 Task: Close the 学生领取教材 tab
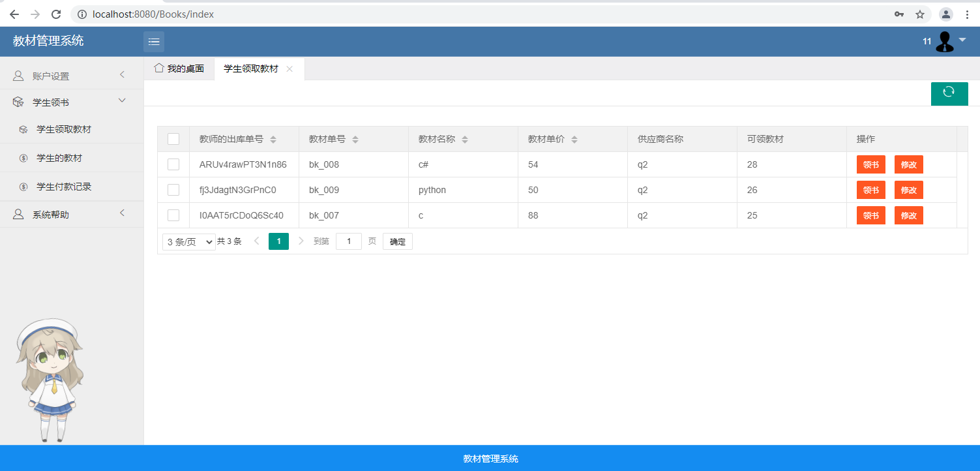tap(290, 69)
